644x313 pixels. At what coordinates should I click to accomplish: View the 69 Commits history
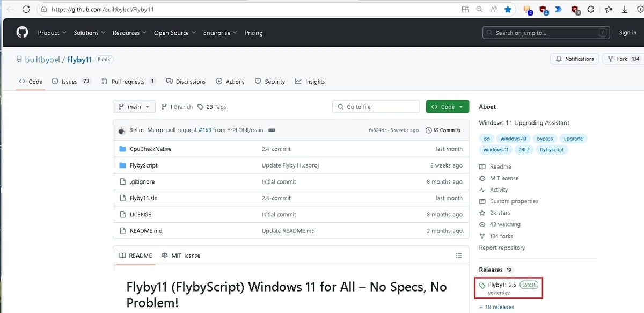[443, 130]
